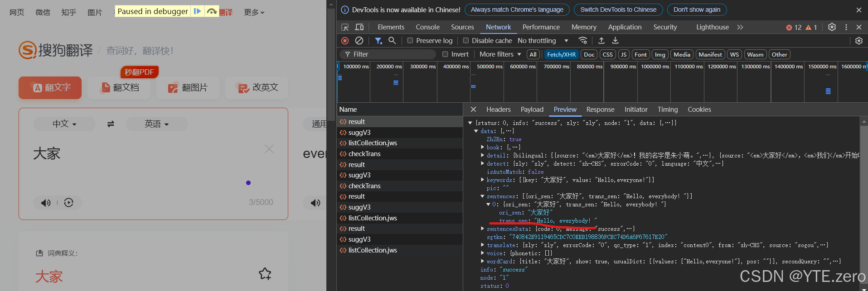Open No throttling dropdown

coord(543,41)
